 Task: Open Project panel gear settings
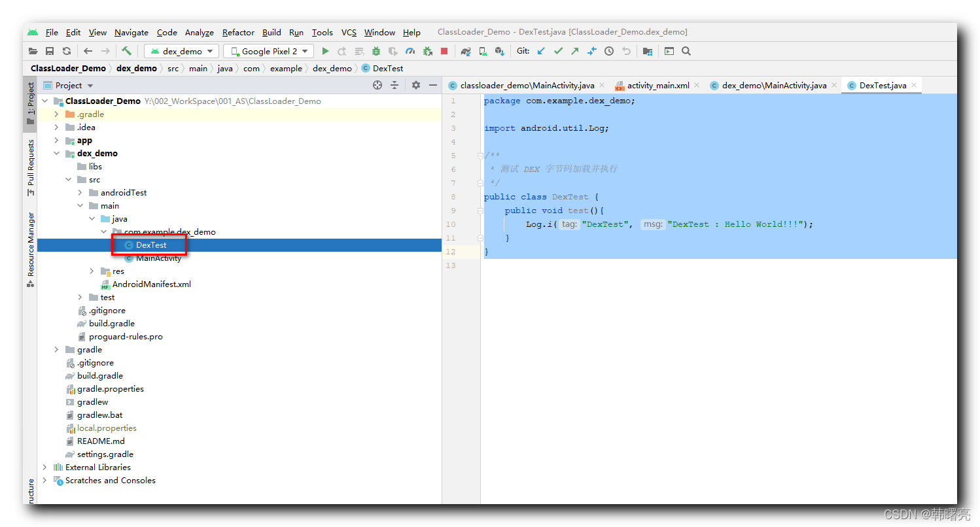click(416, 85)
